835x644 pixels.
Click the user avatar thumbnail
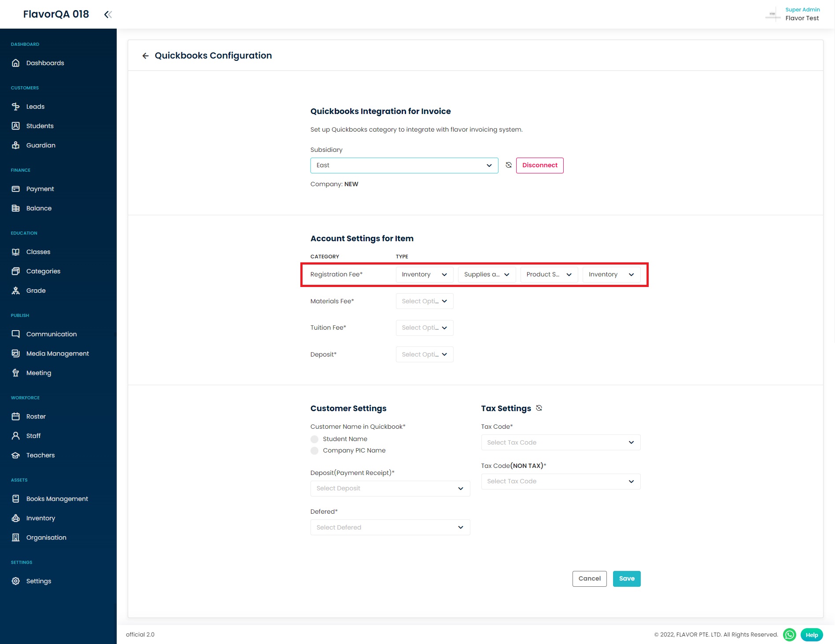click(772, 15)
